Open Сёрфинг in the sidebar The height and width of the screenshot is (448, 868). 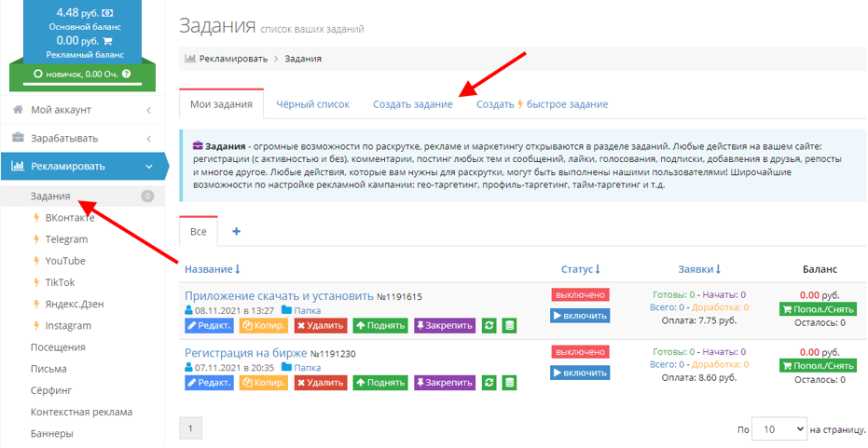tap(51, 390)
